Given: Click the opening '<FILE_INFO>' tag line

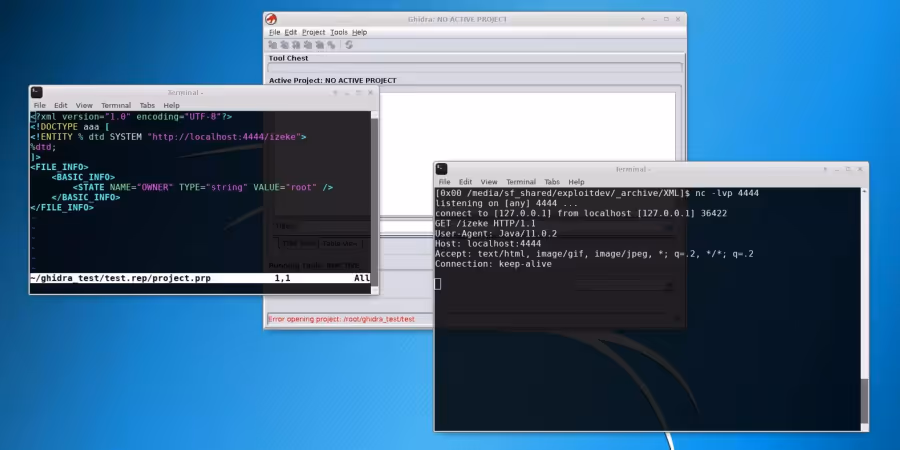Looking at the screenshot, I should click(59, 167).
